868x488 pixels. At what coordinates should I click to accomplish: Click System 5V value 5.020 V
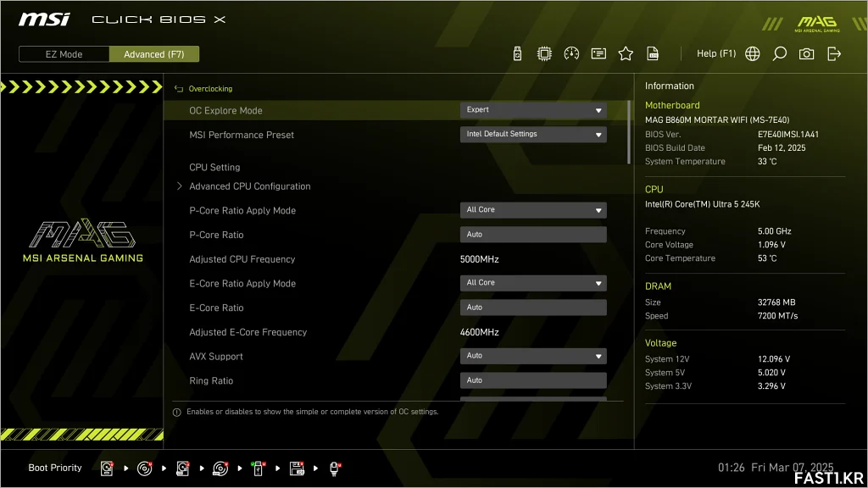click(x=771, y=373)
